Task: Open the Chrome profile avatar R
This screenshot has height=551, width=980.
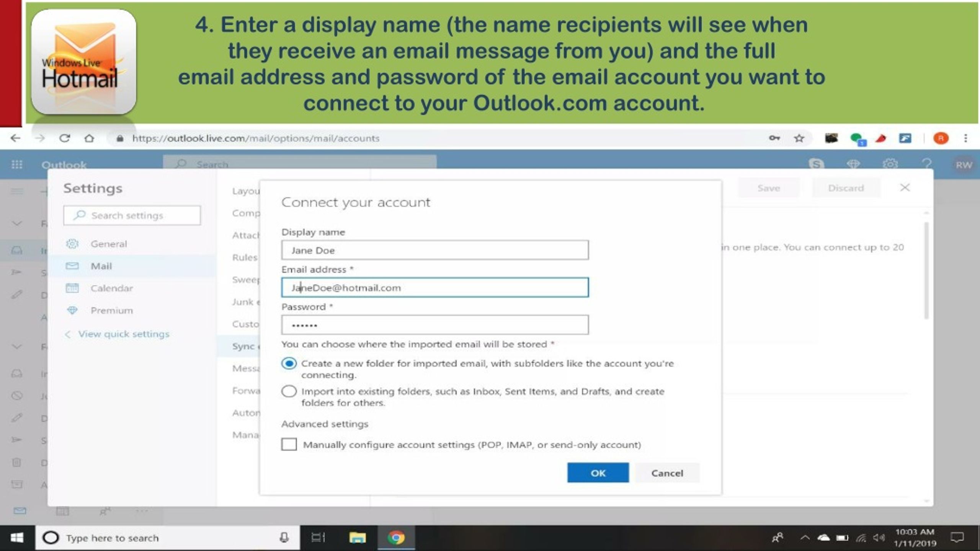Action: [x=941, y=138]
